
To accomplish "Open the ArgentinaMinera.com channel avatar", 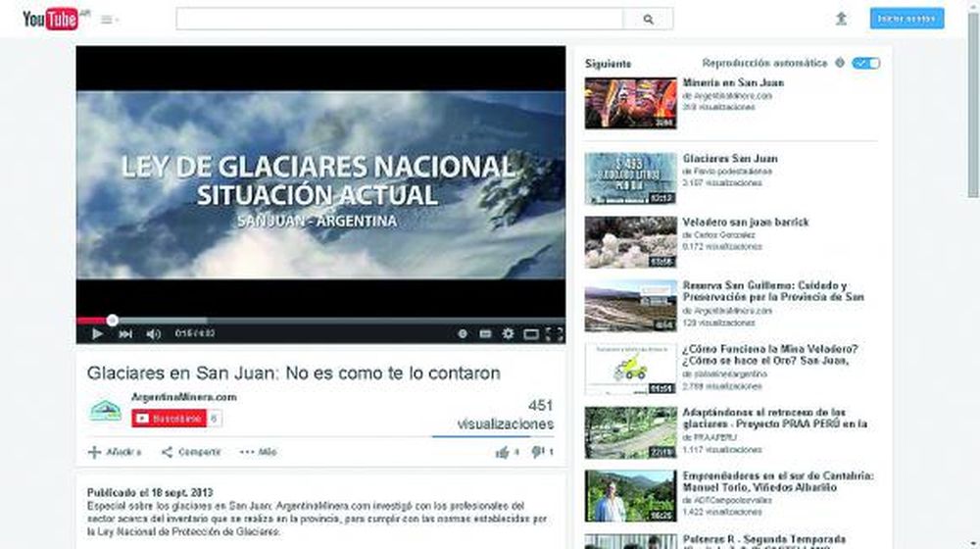I will coord(105,411).
